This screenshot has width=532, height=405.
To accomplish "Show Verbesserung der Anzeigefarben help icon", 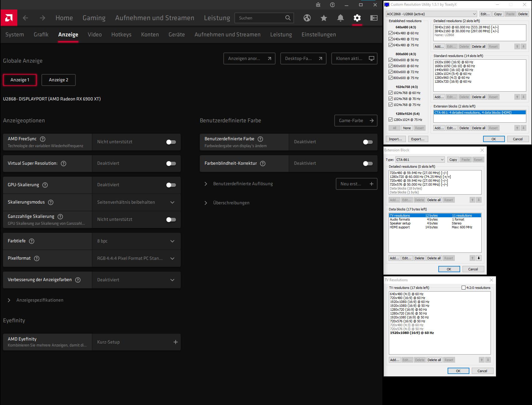I will pyautogui.click(x=78, y=280).
